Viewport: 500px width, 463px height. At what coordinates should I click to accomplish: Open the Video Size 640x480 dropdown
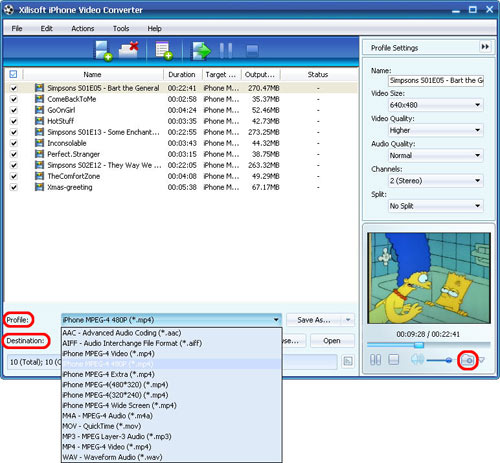436,105
